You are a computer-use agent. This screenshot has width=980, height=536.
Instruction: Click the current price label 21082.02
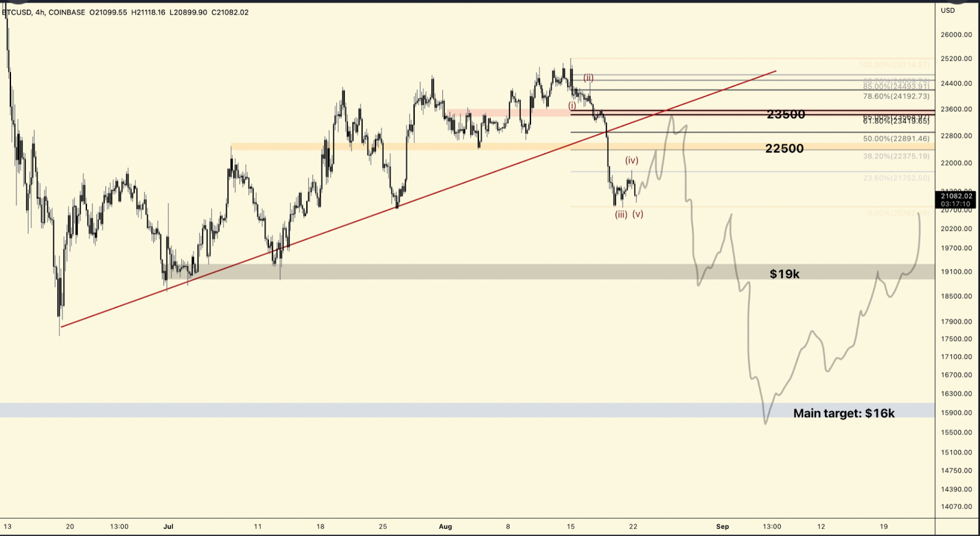coord(956,196)
